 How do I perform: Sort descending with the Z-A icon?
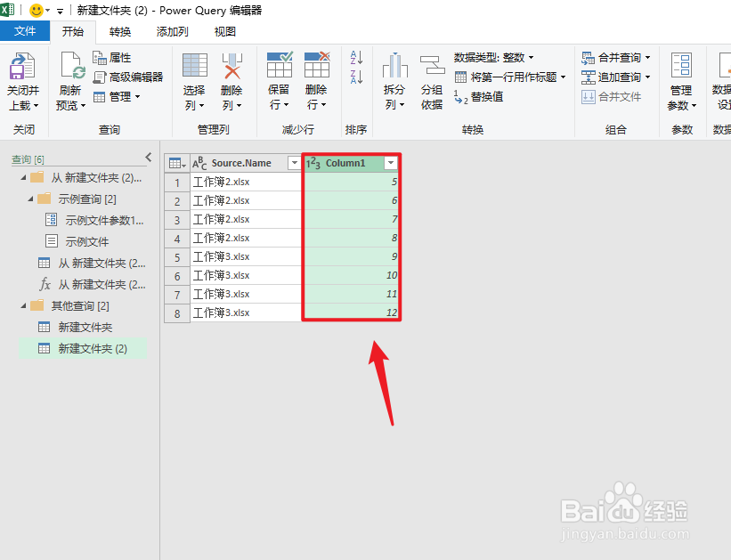pos(356,77)
